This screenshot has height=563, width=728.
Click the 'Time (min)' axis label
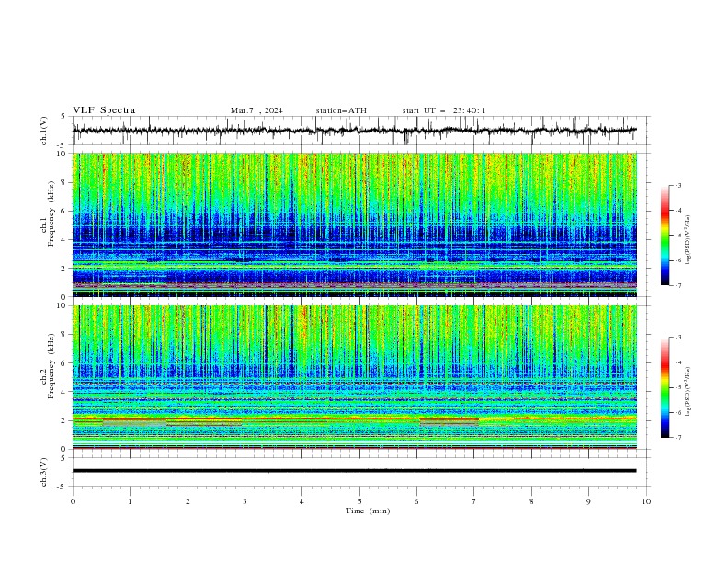368,511
